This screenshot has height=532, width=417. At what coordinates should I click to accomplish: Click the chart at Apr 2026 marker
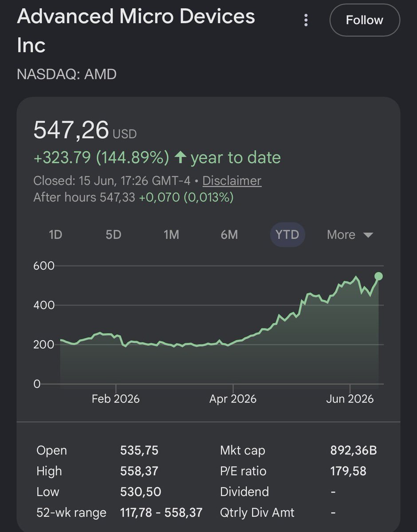233,399
